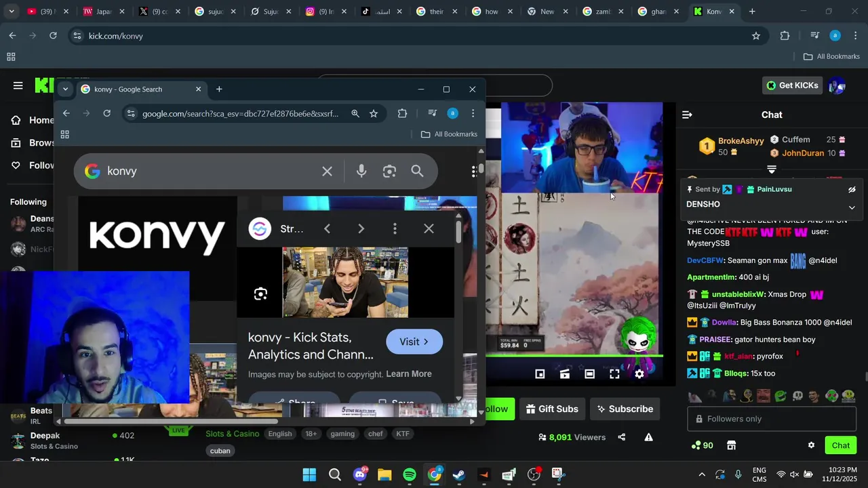Click the Get KICKs button
Viewport: 868px width, 488px height.
point(792,85)
